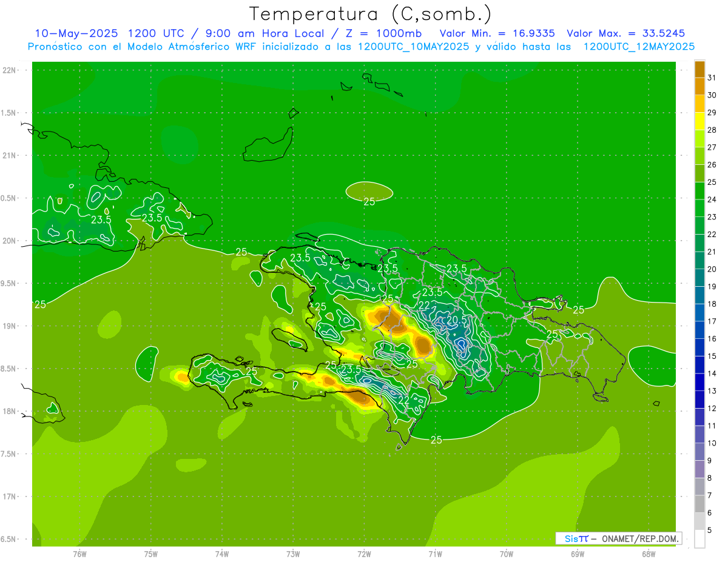This screenshot has height=562, width=728.
Task: Click the green scale band between 23 and 24
Action: pos(699,208)
